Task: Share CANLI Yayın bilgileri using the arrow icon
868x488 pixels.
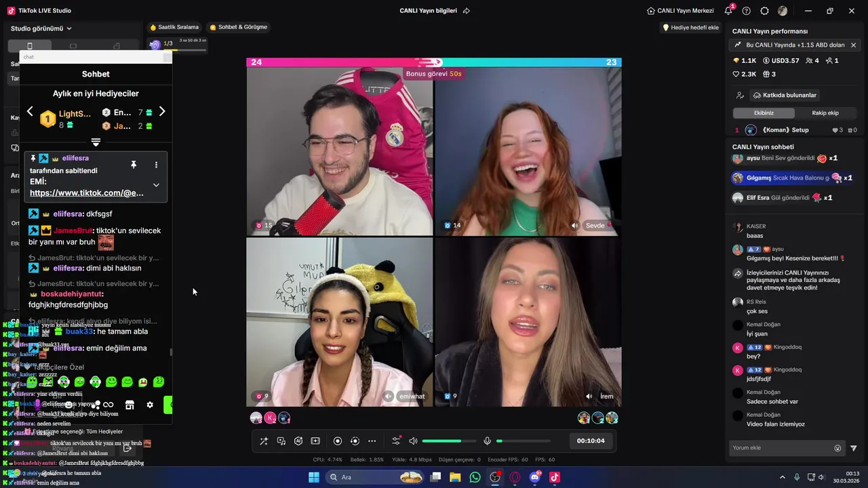Action: tap(467, 11)
